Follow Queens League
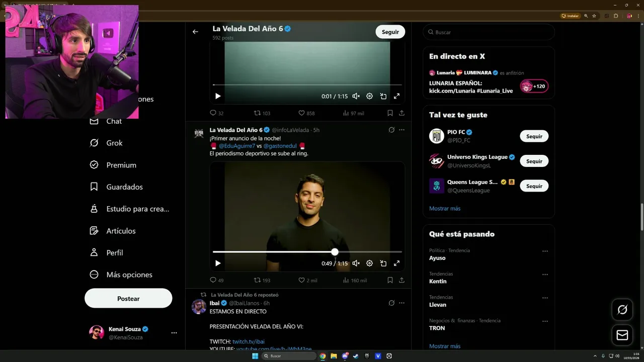Viewport: 644px width, 362px height. click(534, 186)
